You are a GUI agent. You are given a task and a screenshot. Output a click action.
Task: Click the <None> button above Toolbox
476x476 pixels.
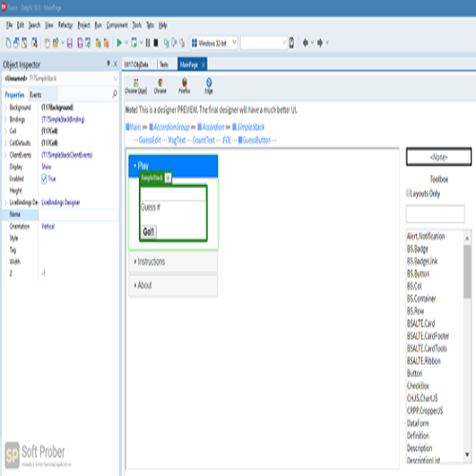pos(439,157)
